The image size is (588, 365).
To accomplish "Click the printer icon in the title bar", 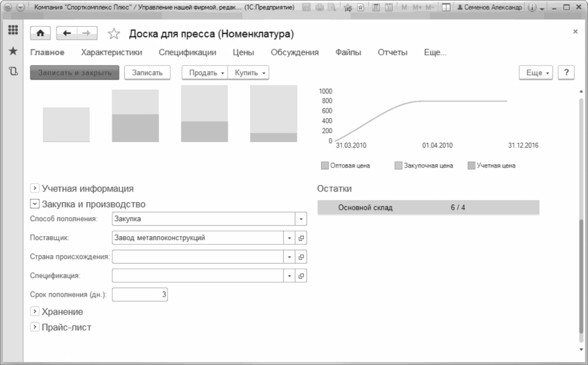I will (x=319, y=8).
